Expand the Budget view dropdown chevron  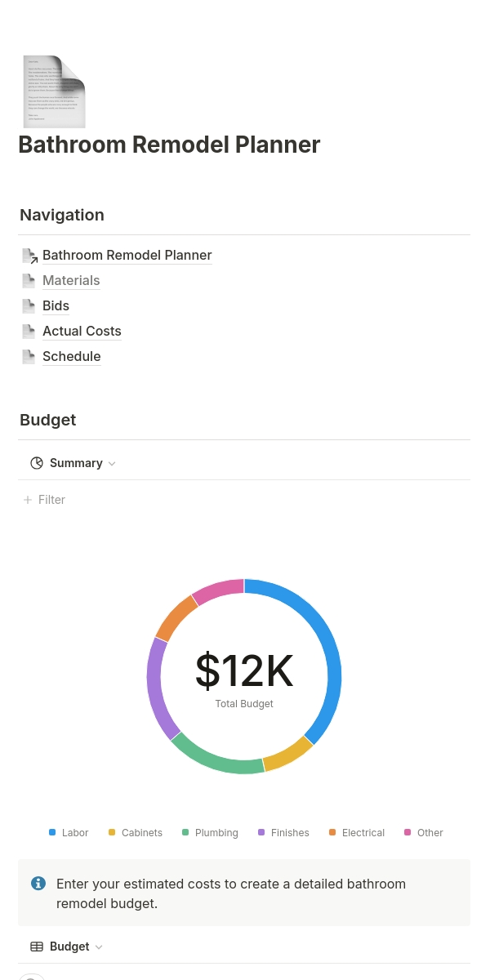(x=99, y=947)
